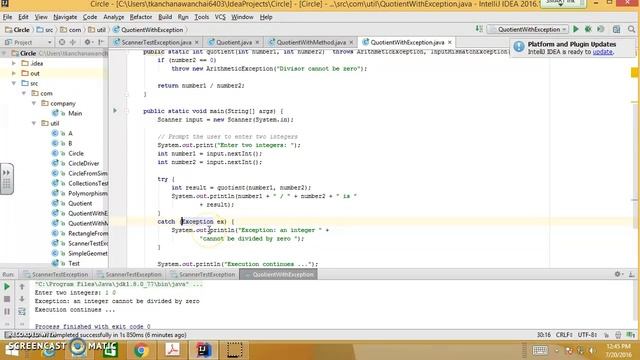The width and height of the screenshot is (640, 360).
Task: Switch to QuotientWithMethod.java editor tab
Action: (x=310, y=42)
